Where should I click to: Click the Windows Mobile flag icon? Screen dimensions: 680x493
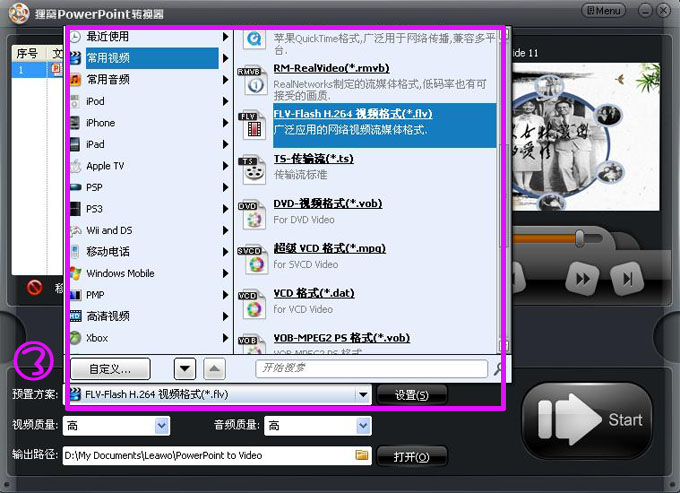tap(75, 273)
